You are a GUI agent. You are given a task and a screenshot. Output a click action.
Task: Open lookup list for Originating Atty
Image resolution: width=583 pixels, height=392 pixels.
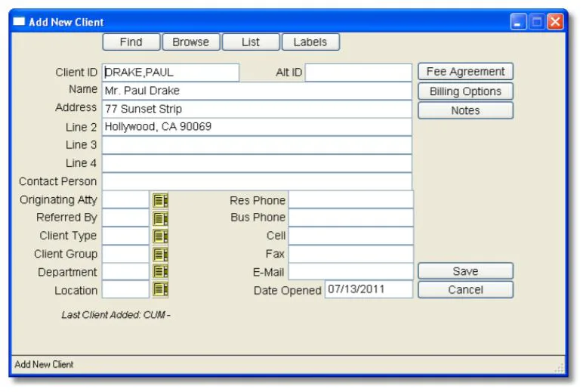160,200
